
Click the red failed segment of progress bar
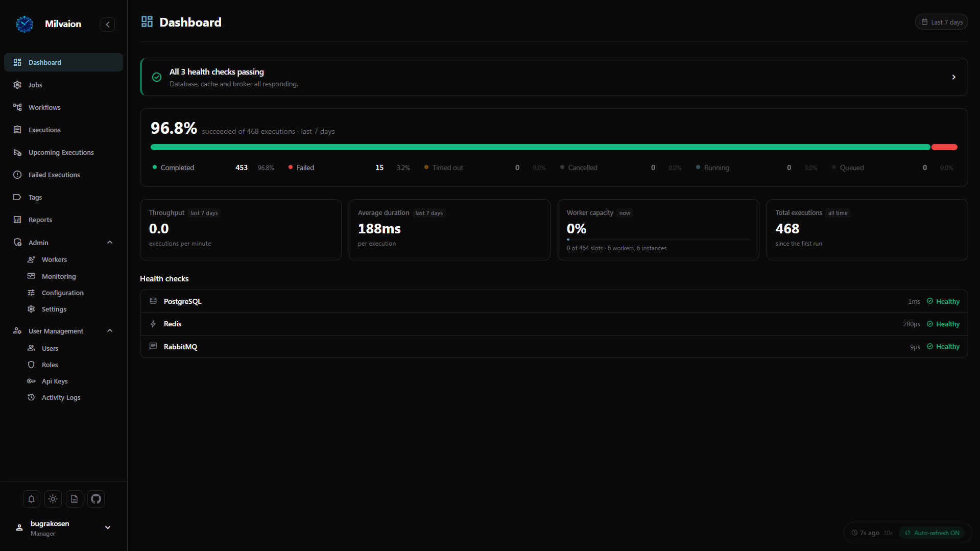[x=944, y=147]
